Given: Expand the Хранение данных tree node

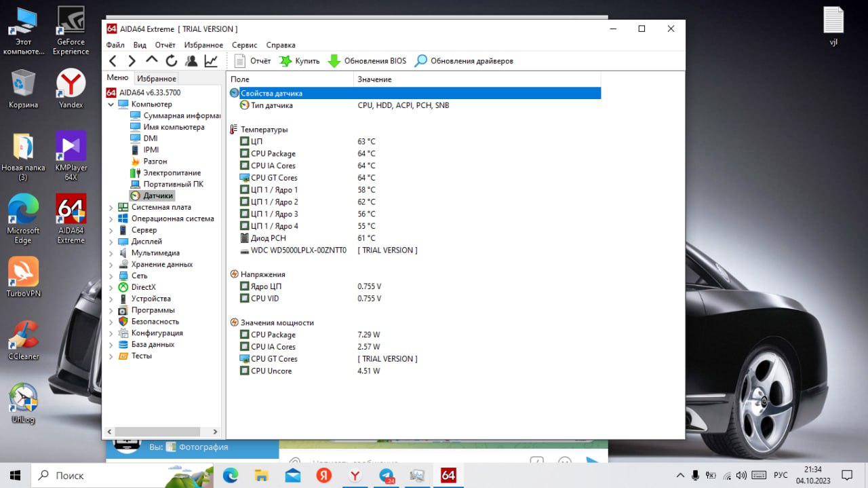Looking at the screenshot, I should [x=111, y=265].
